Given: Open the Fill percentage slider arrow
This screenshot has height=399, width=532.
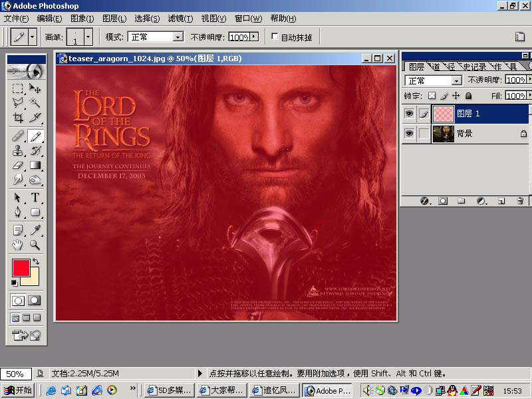Looking at the screenshot, I should coord(528,95).
